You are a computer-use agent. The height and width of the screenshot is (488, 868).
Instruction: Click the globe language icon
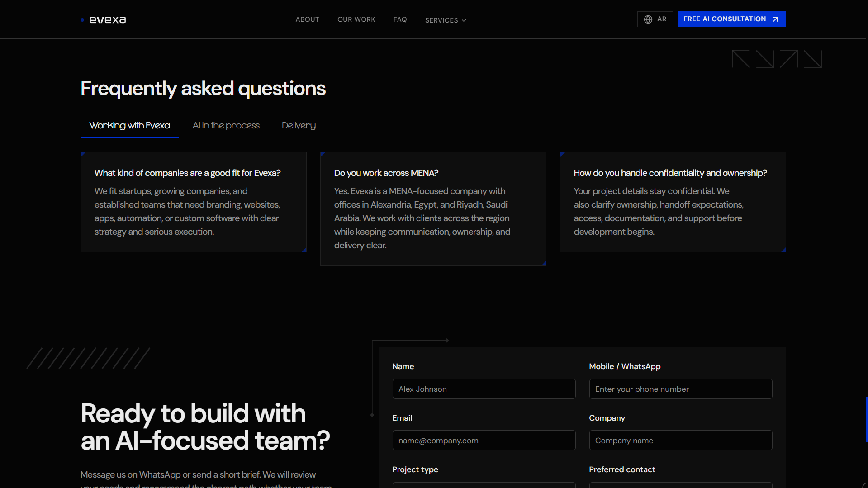click(648, 19)
